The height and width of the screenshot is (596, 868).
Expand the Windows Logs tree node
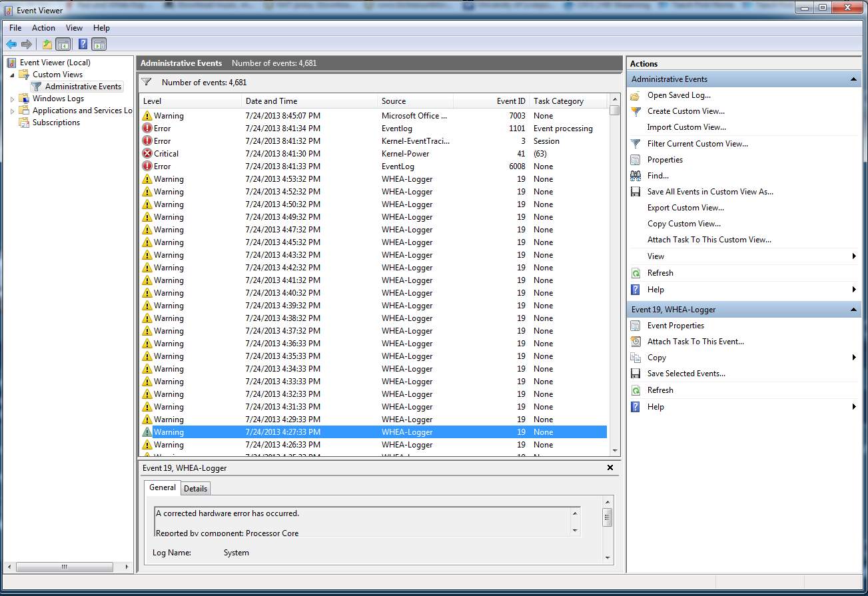(x=12, y=99)
